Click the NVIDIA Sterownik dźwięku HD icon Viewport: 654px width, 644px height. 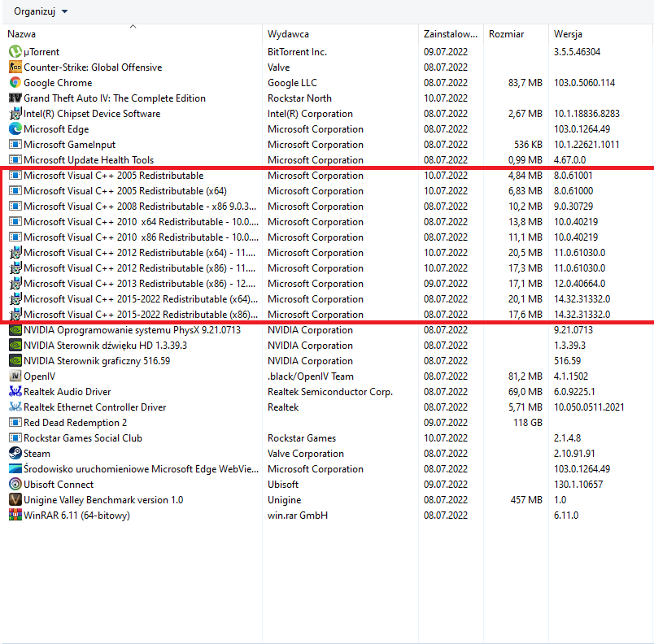[15, 345]
